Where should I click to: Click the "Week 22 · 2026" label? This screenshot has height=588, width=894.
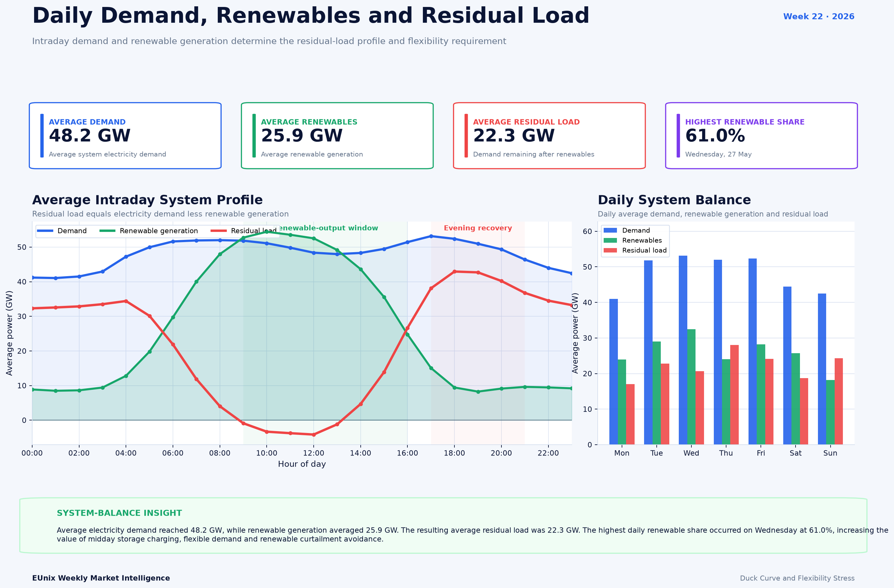coord(819,16)
